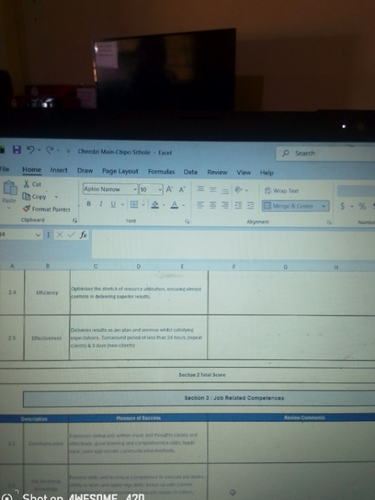The image size is (375, 500).
Task: Open Clipboard dialog launcher
Action: click(x=75, y=220)
